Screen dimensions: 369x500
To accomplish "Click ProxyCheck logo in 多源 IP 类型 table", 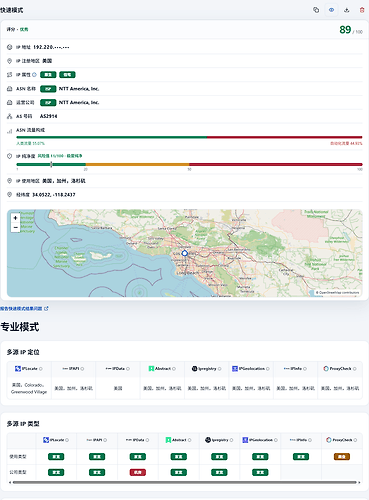I will 329,440.
